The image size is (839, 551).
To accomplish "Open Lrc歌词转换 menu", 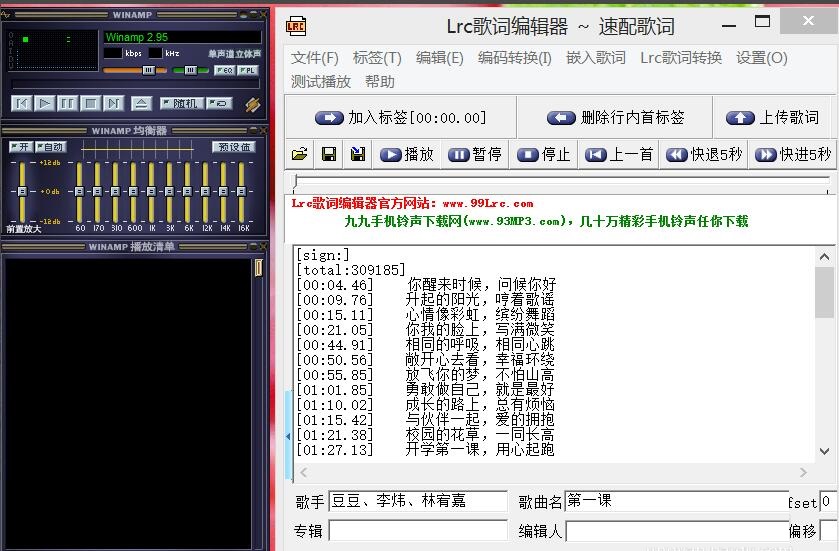I will [x=681, y=58].
